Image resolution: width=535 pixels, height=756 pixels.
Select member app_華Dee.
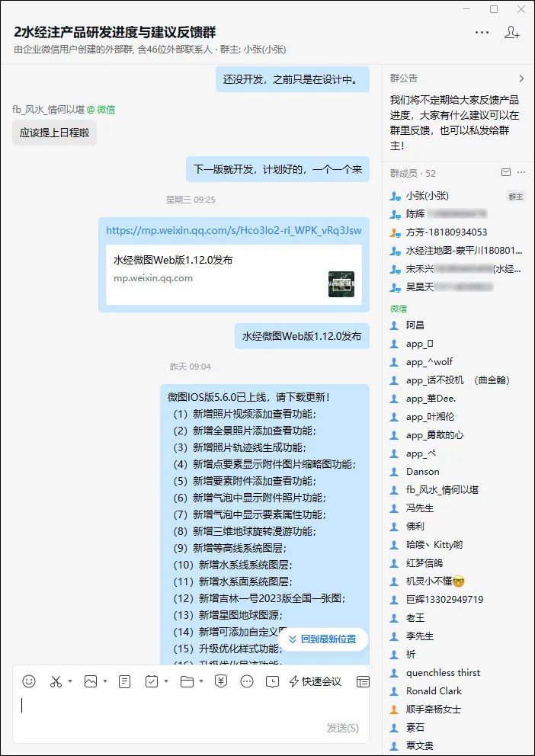coord(458,399)
